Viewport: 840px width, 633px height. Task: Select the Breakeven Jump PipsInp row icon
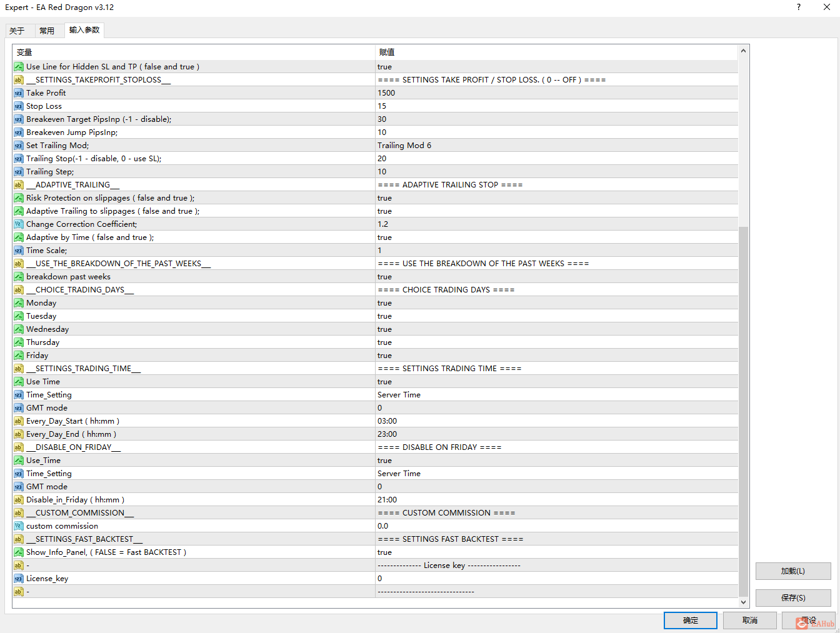pos(19,132)
